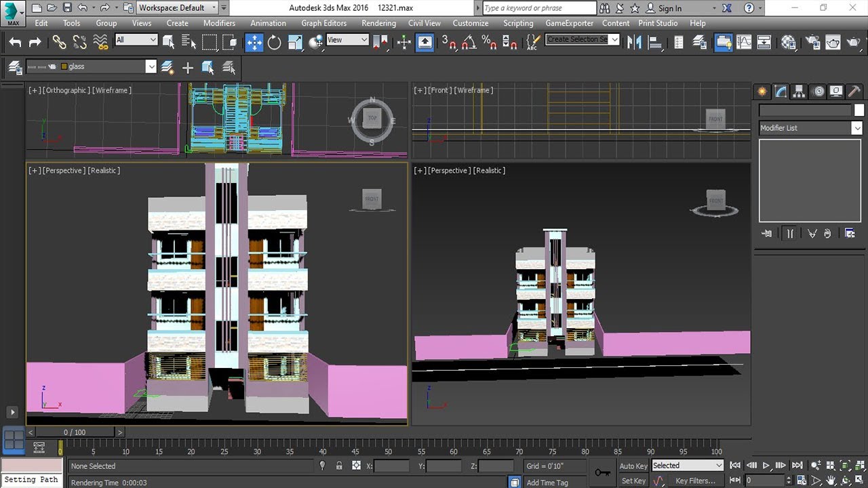Open the Customize menu
868x488 pixels.
click(x=471, y=23)
